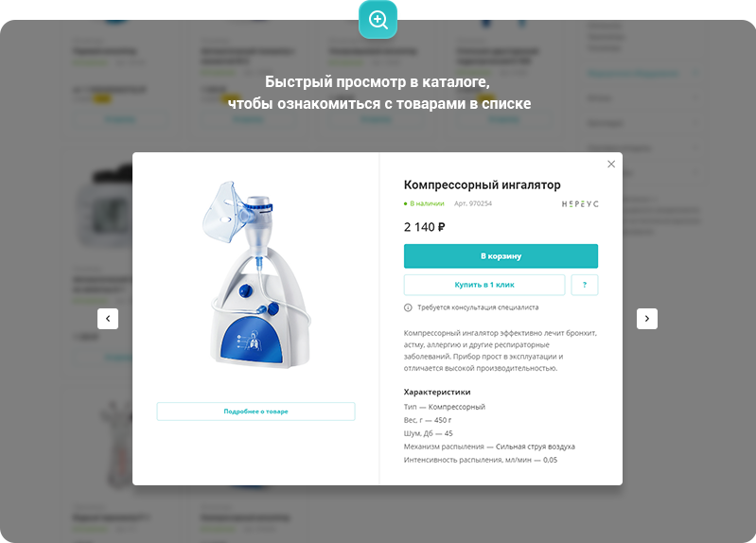Image resolution: width=756 pixels, height=543 pixels.
Task: Click the Характеристики heading
Action: (437, 392)
